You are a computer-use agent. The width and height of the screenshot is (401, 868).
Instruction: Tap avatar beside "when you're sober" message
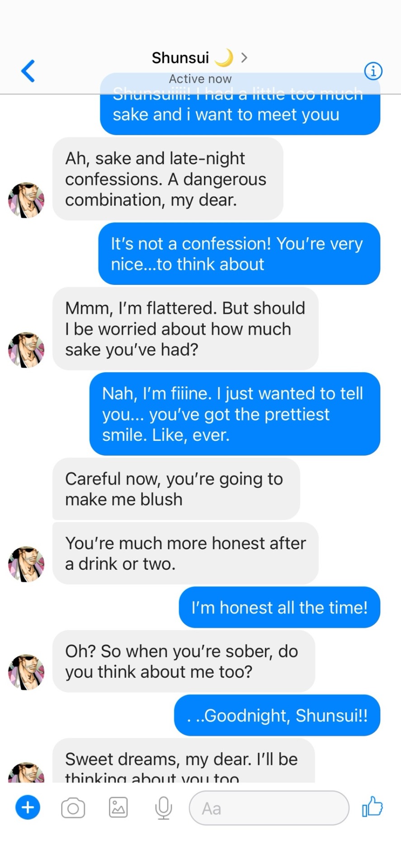[26, 672]
